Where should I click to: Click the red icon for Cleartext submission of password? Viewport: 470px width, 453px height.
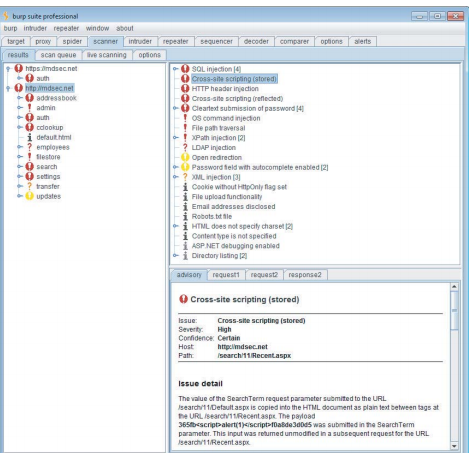185,108
